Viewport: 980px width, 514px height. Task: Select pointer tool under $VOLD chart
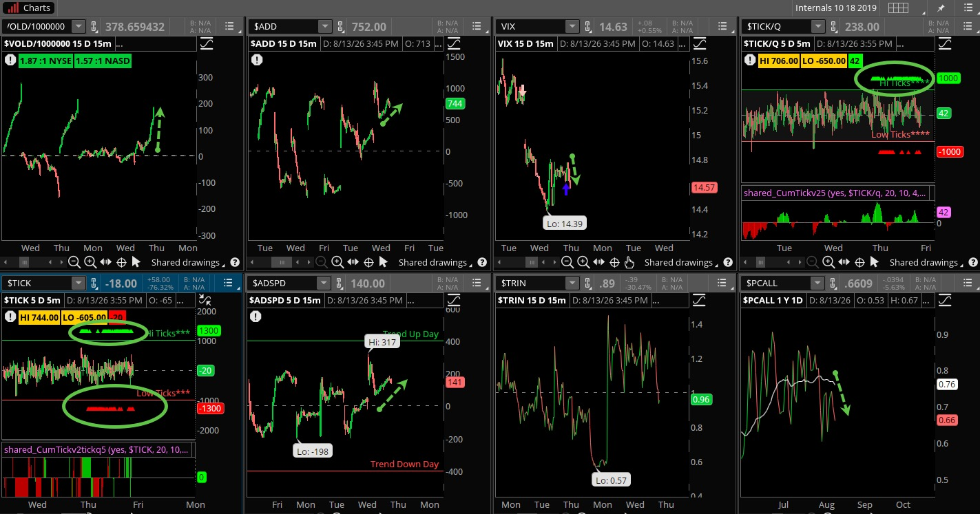(136, 262)
